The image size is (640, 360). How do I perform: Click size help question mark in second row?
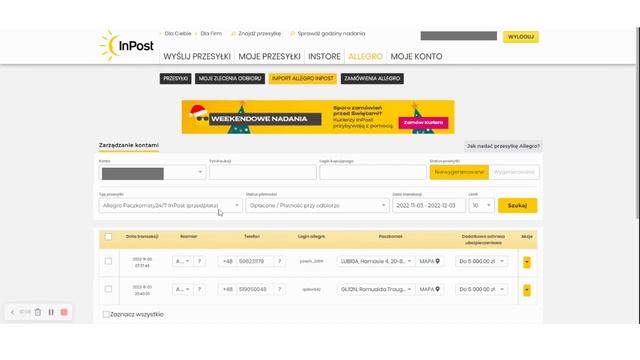pyautogui.click(x=199, y=289)
